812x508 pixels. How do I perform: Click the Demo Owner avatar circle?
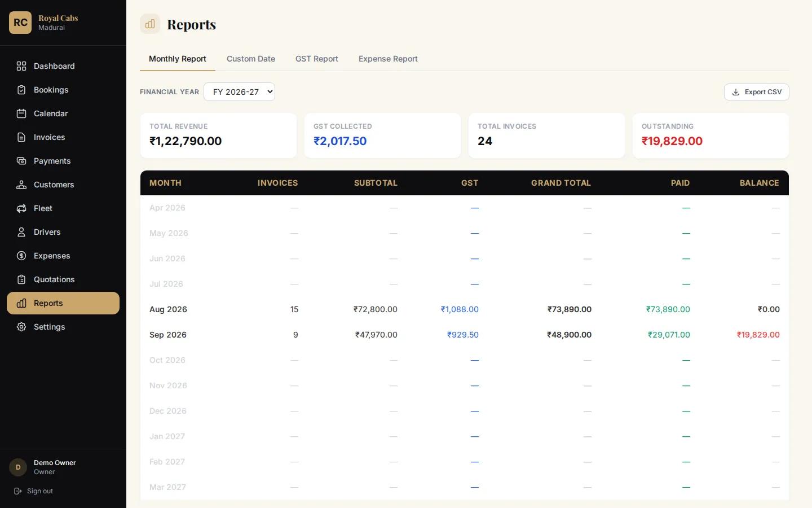pyautogui.click(x=18, y=467)
